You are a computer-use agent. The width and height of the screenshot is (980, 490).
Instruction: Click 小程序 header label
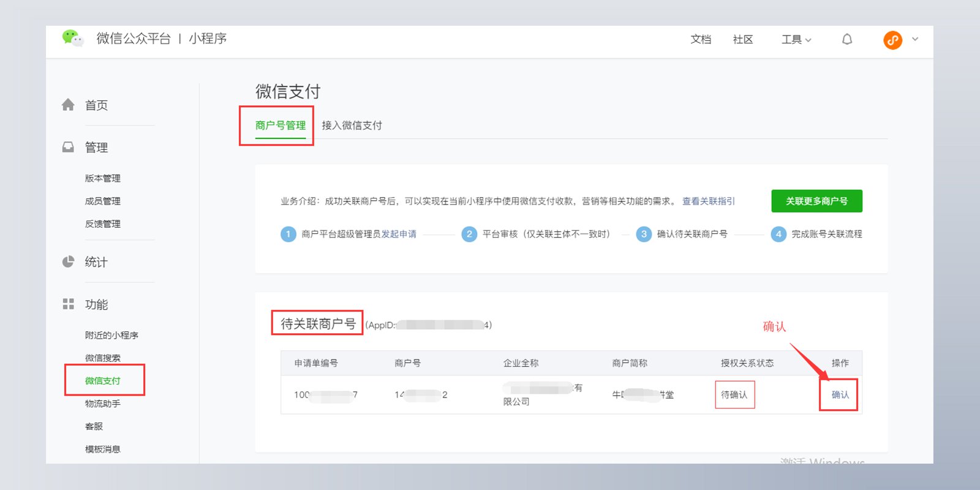click(x=208, y=38)
